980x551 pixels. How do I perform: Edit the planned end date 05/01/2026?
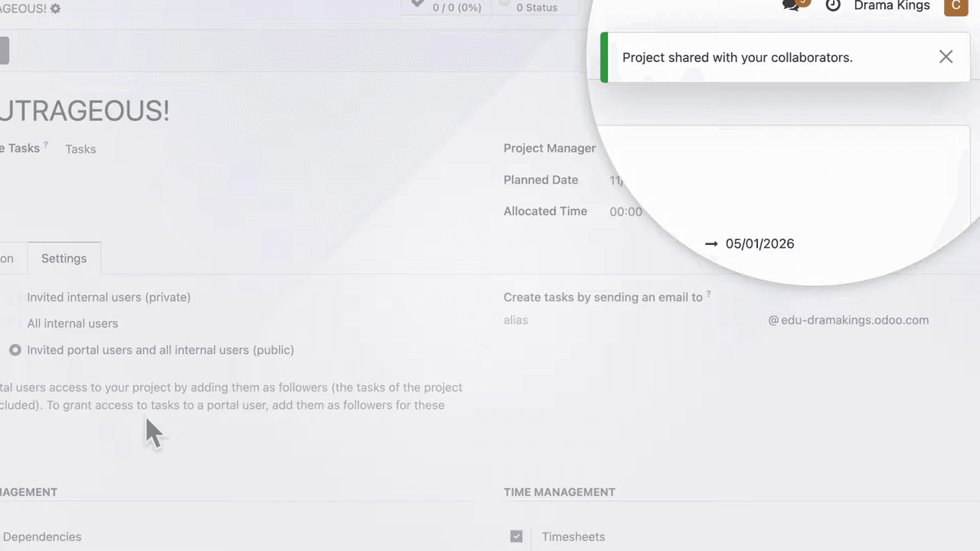coord(759,244)
